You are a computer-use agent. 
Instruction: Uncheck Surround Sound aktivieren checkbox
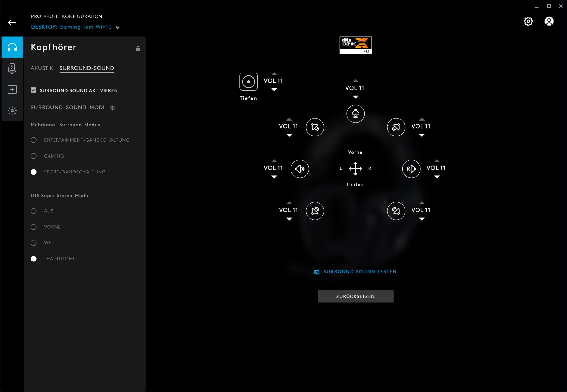[33, 90]
